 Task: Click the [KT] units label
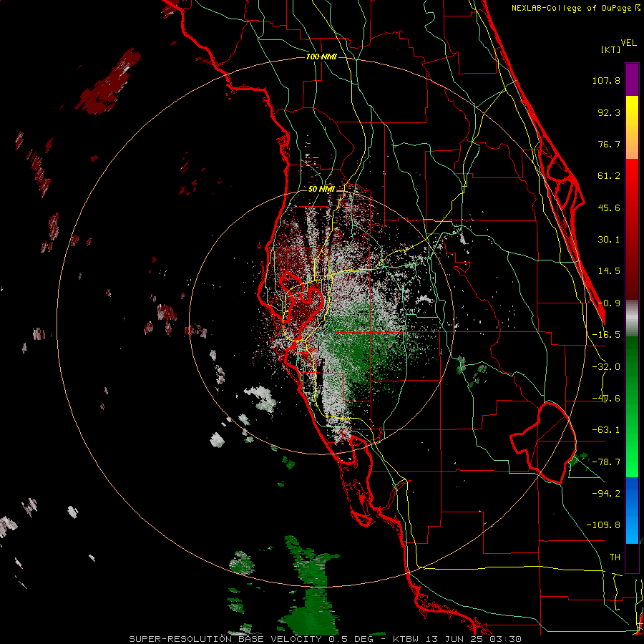click(610, 49)
